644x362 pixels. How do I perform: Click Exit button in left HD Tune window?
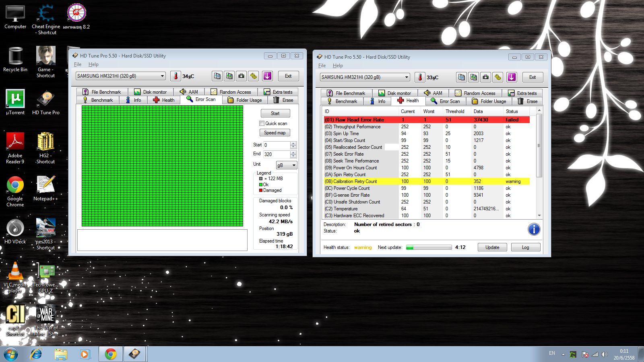point(288,76)
